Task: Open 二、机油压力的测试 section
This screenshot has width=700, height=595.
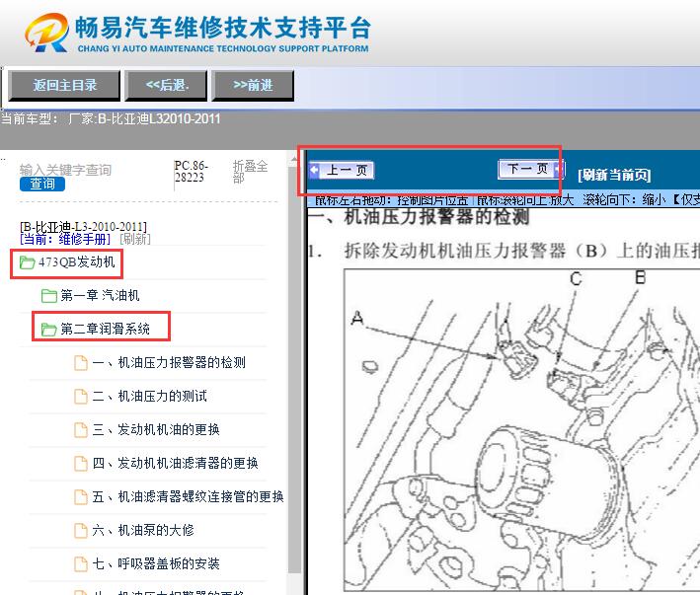Action: click(x=149, y=396)
